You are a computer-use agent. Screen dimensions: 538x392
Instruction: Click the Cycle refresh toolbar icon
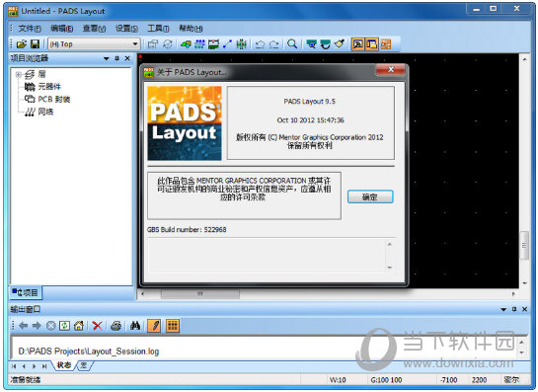168,43
